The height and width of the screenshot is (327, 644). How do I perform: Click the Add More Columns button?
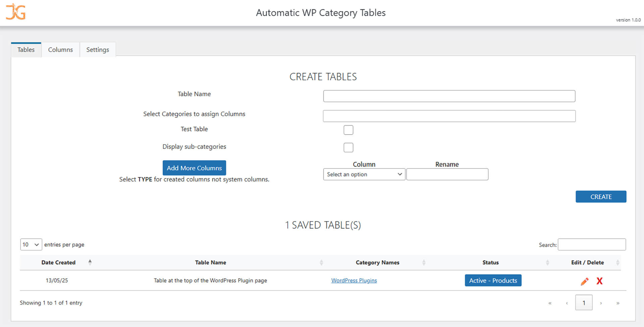pos(194,168)
